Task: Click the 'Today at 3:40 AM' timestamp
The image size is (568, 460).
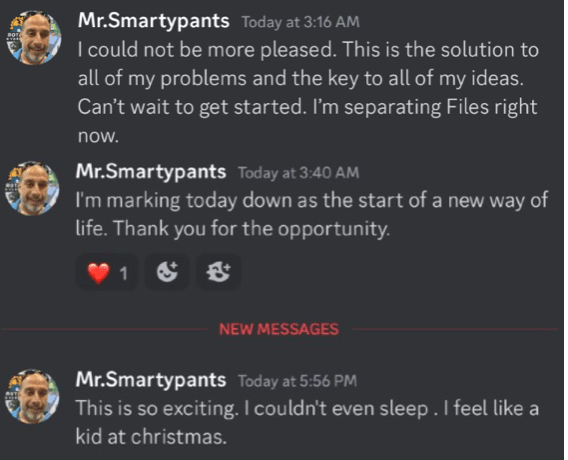Action: (298, 173)
